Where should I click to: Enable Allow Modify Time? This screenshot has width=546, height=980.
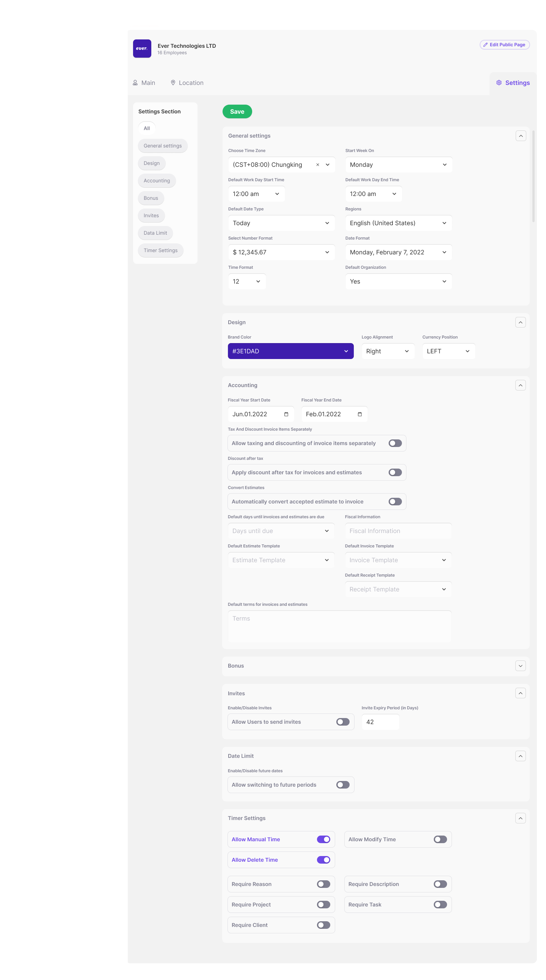440,839
